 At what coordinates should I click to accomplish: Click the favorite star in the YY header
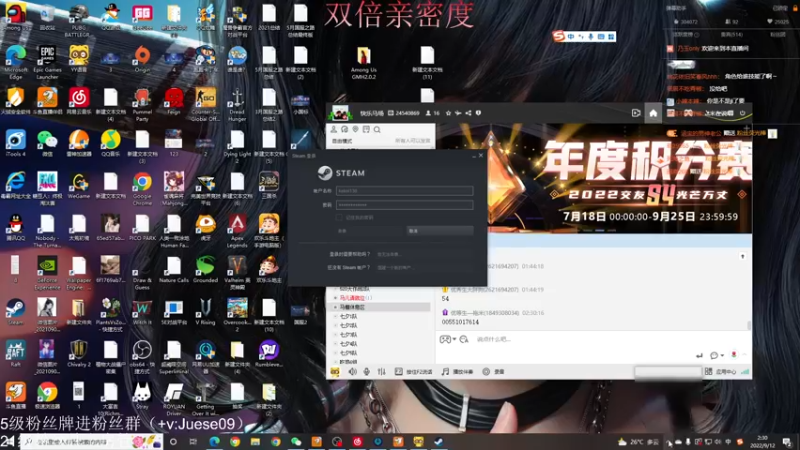448,113
